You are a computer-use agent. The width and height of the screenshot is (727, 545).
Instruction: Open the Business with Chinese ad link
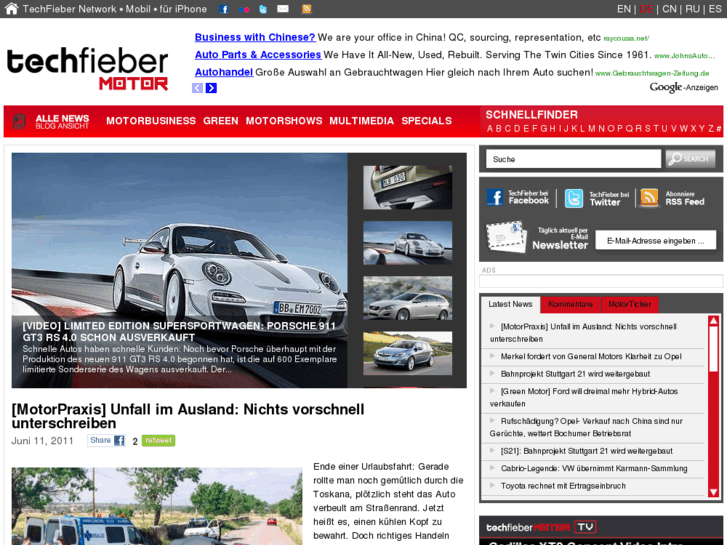point(255,37)
